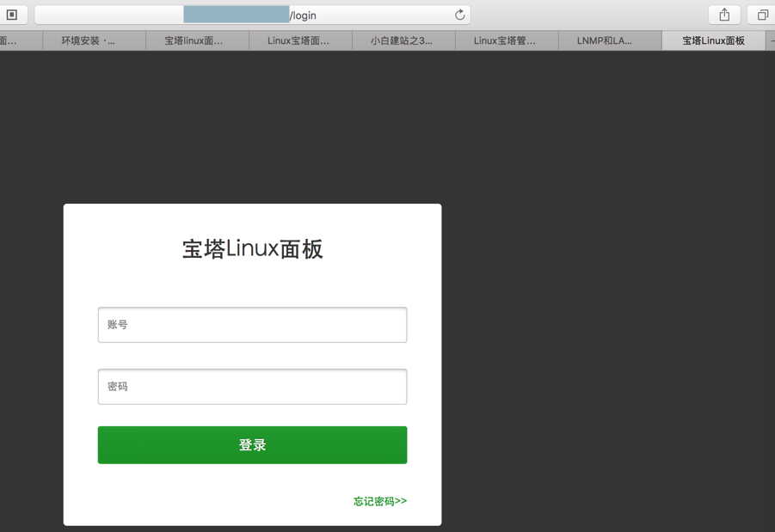The image size is (775, 532).
Task: Select the 小白建站之3... tab
Action: [x=403, y=40]
